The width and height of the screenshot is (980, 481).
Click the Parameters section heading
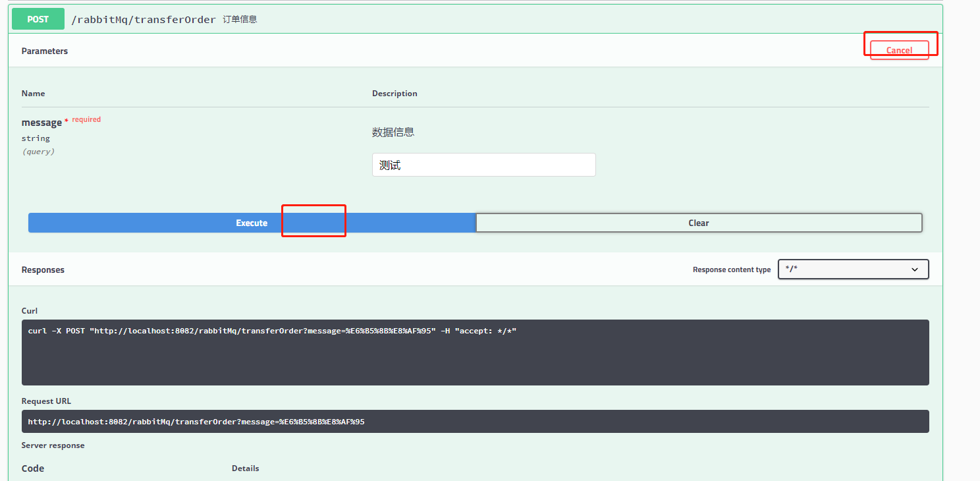pyautogui.click(x=45, y=51)
